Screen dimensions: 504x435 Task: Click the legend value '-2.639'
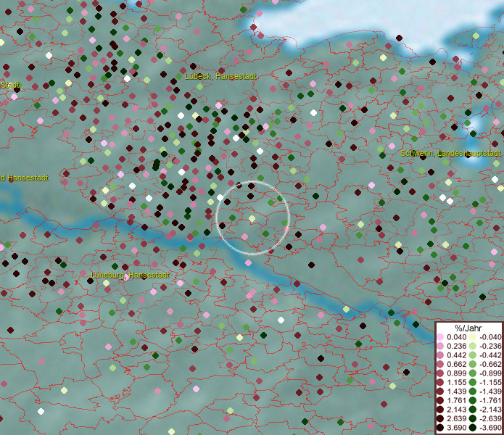coord(490,418)
